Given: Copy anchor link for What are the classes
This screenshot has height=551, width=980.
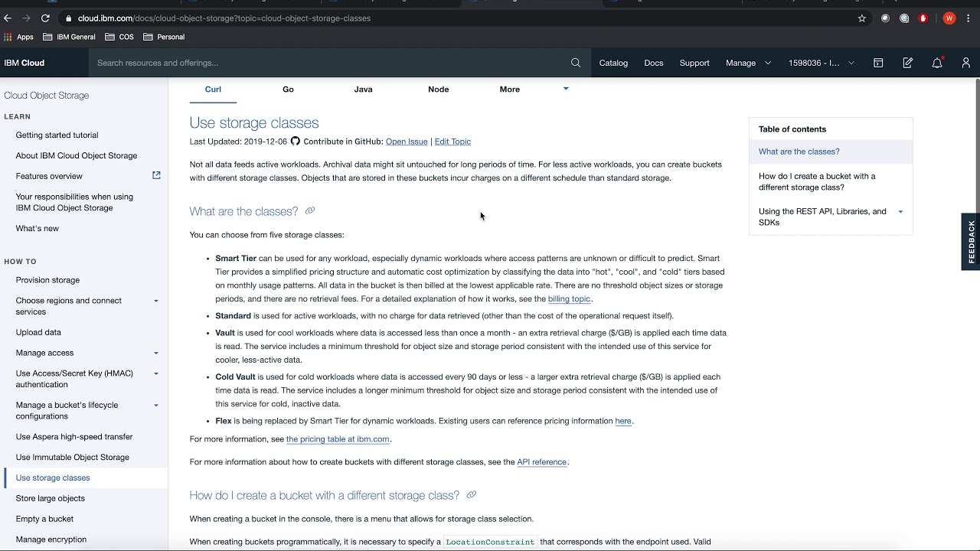Looking at the screenshot, I should [x=310, y=210].
